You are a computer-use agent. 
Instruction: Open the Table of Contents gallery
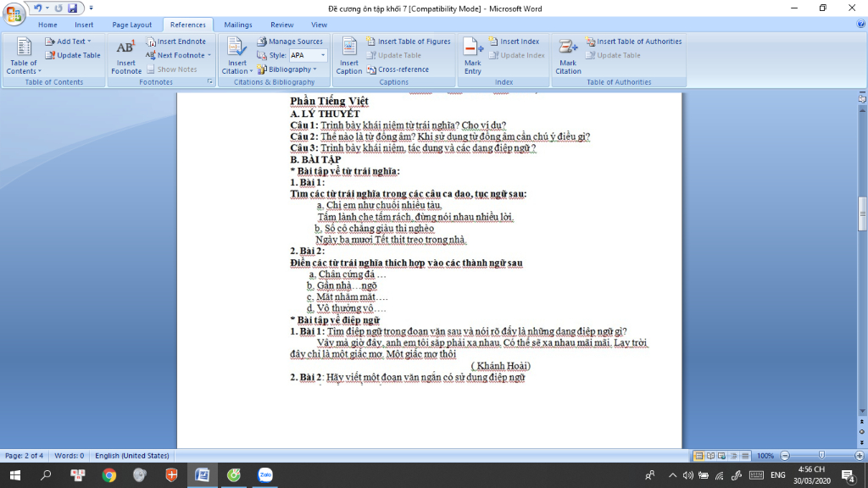pos(23,55)
